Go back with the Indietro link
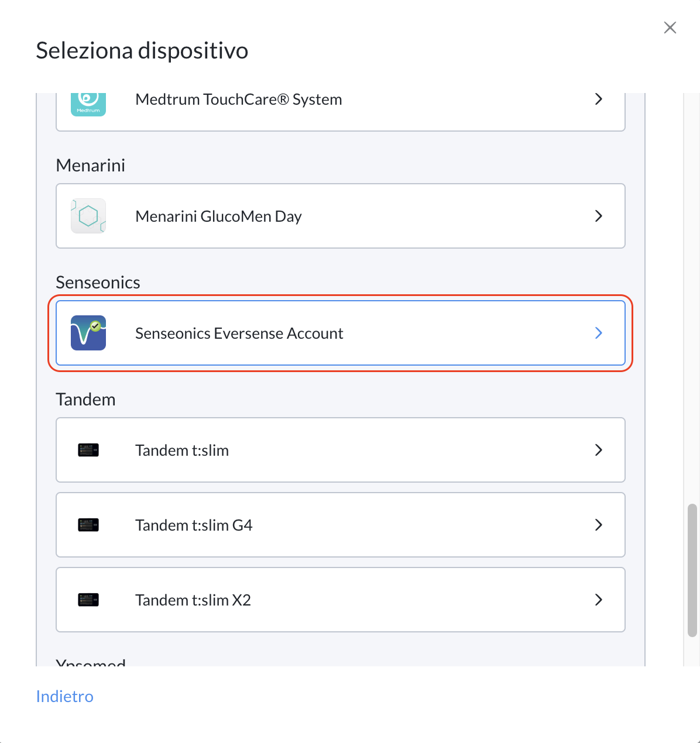Screen dimensions: 700x743 pyautogui.click(x=65, y=696)
